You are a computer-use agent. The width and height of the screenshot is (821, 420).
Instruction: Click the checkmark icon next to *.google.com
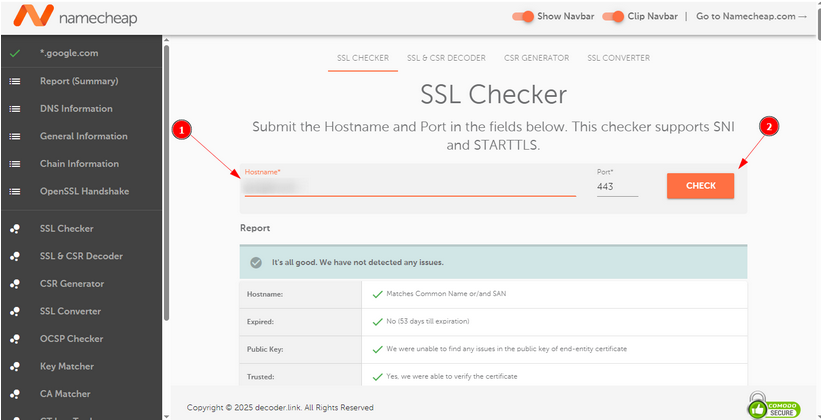[x=14, y=53]
